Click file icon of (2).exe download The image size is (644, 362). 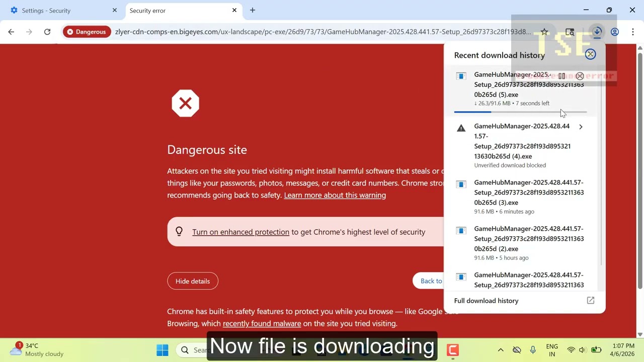click(461, 231)
